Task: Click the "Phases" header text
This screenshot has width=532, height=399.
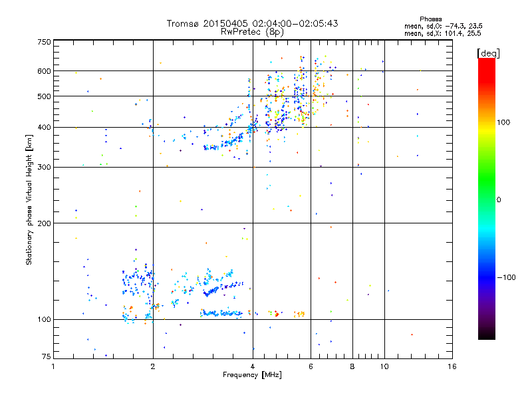Action: pos(430,19)
